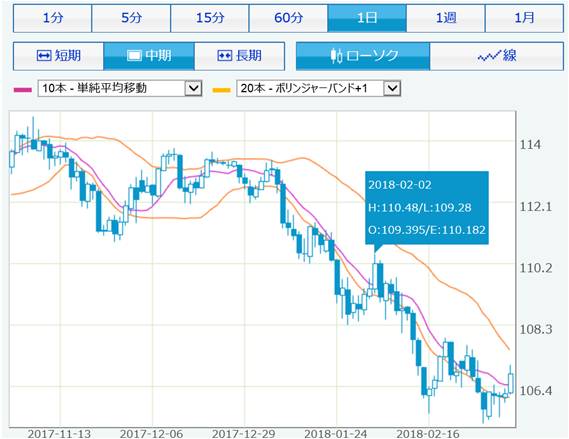Click the 2018-02-02 candlestick tooltip

tap(427, 208)
